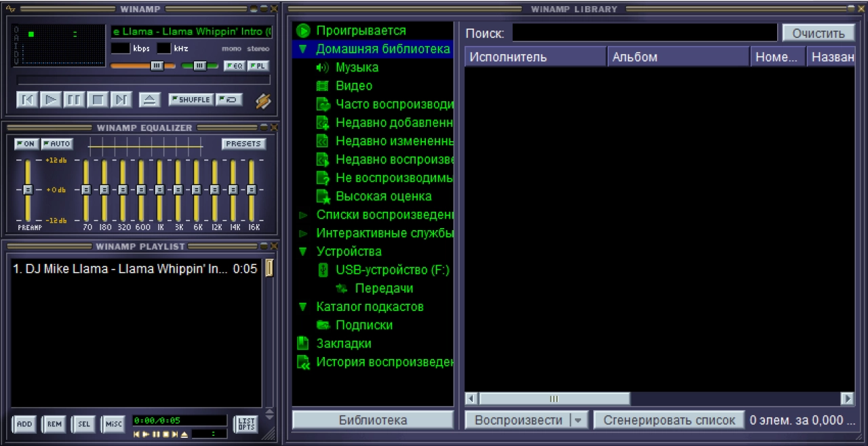Screen dimensions: 868x446
Task: Stop playback with main Stop button
Action: 98,100
